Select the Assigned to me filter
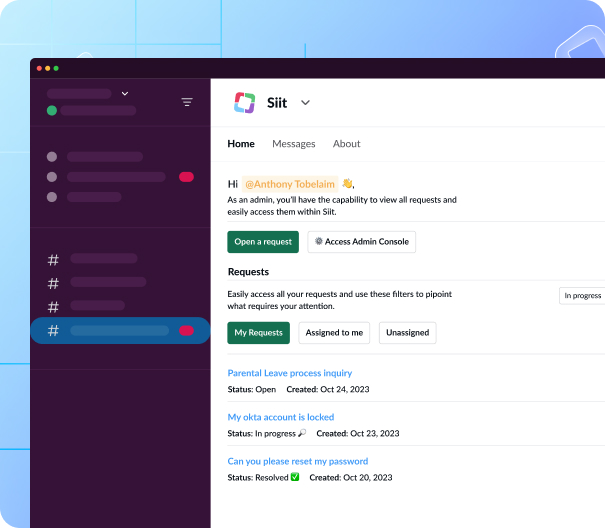This screenshot has height=528, width=605. [334, 333]
